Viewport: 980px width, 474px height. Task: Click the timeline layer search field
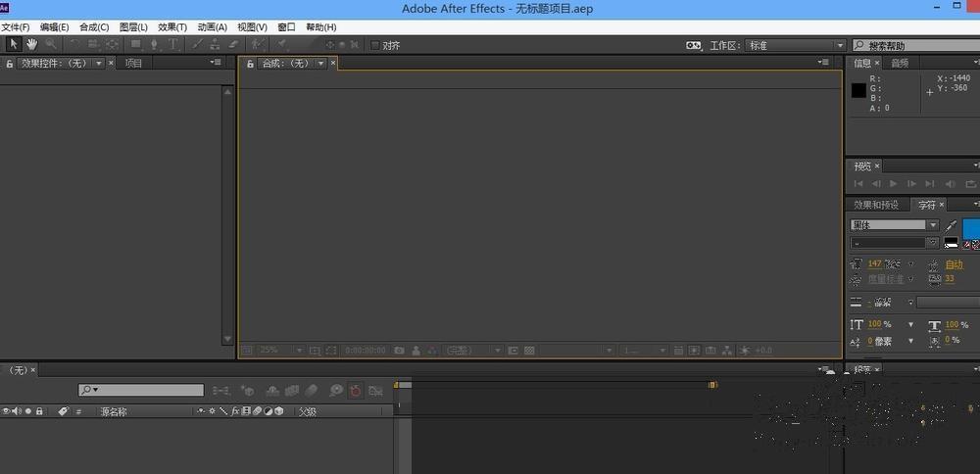(141, 391)
